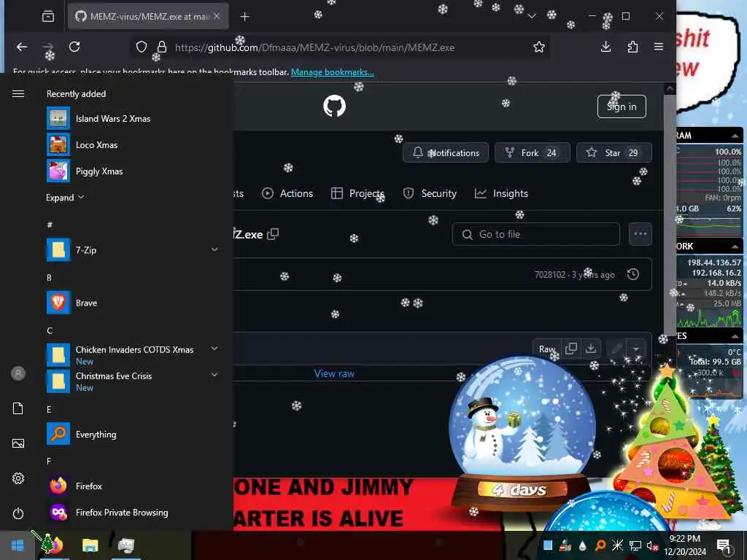Click the Windows Start button
The image size is (747, 560).
(x=18, y=545)
